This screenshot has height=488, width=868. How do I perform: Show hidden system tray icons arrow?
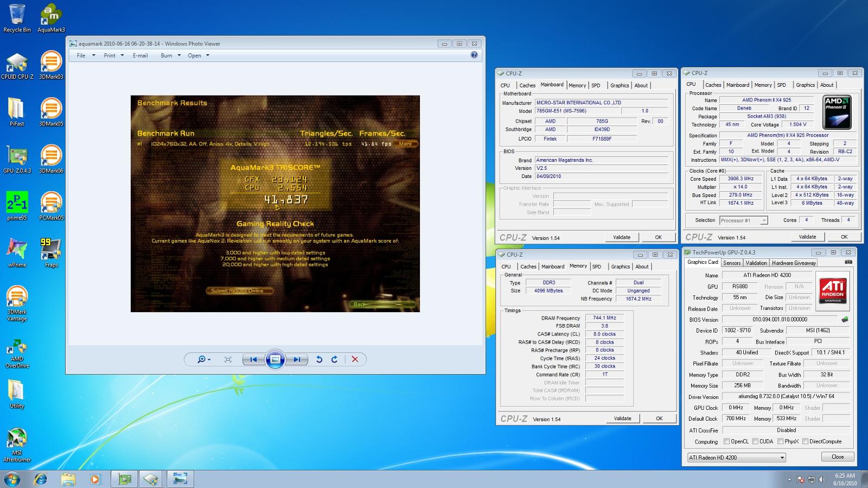tap(789, 479)
